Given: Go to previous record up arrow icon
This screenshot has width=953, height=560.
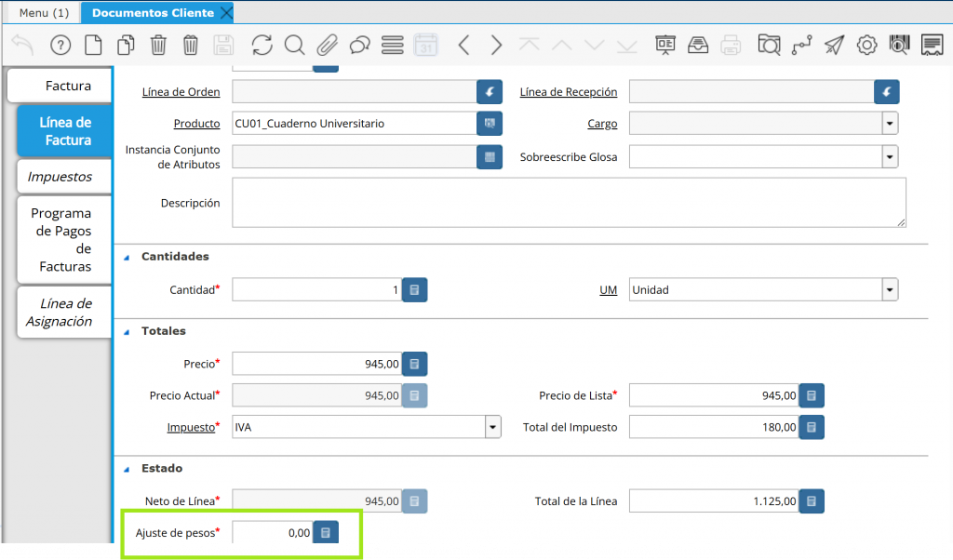Looking at the screenshot, I should click(x=562, y=45).
